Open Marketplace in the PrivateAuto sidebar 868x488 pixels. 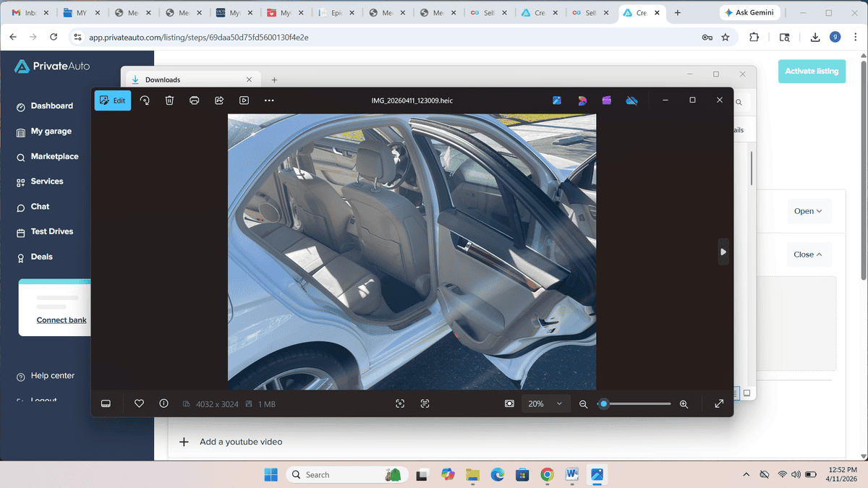tap(54, 157)
